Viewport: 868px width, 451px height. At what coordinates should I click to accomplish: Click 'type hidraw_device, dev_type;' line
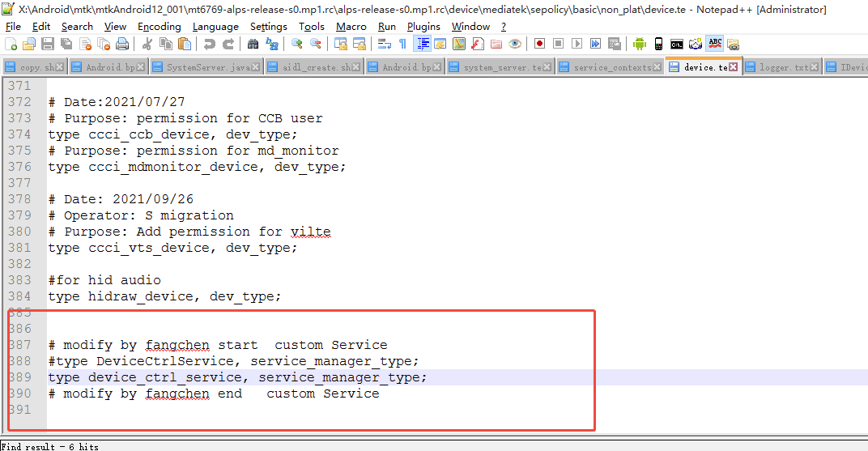pyautogui.click(x=164, y=296)
